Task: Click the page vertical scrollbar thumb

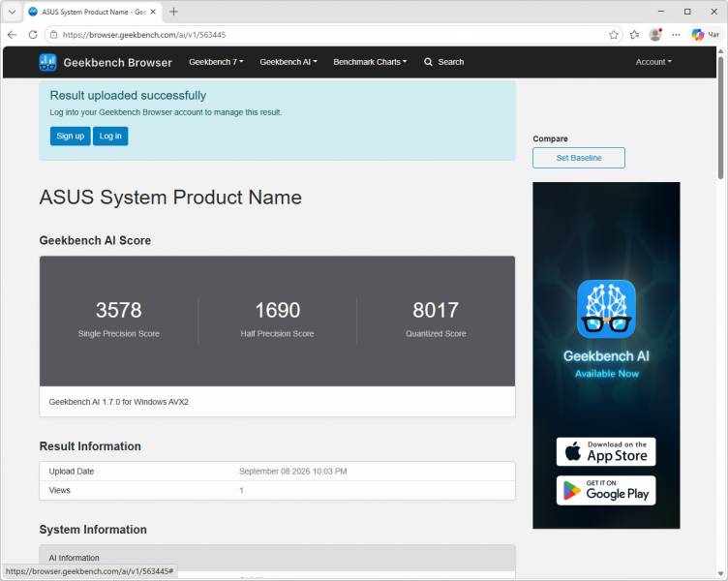Action: [x=720, y=117]
